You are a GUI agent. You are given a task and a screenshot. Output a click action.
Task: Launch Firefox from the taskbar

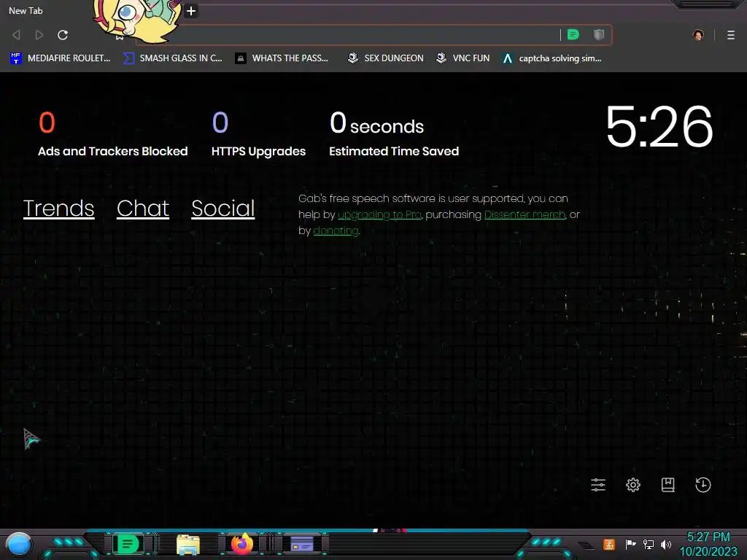[242, 544]
